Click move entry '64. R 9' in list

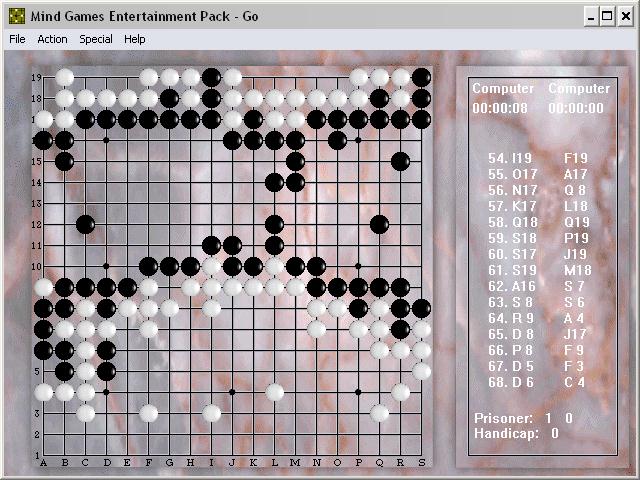click(x=511, y=318)
